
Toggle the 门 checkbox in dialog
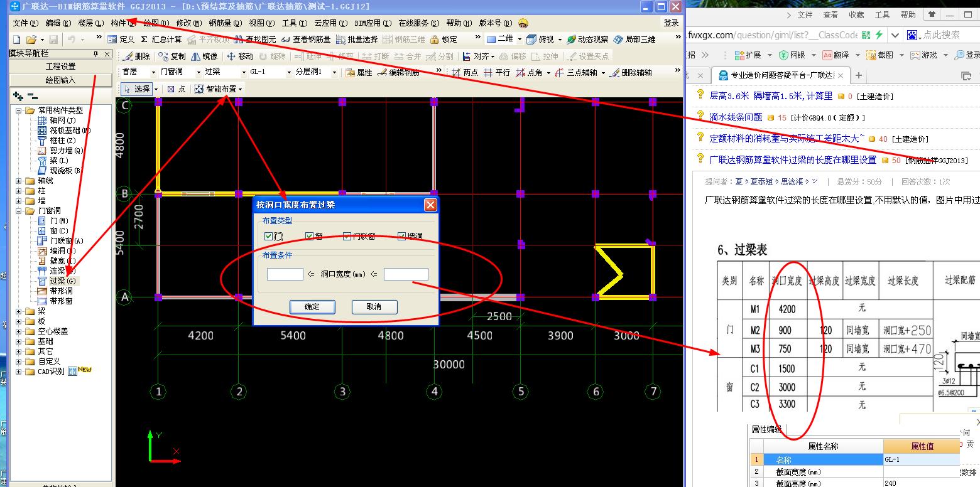(x=269, y=236)
